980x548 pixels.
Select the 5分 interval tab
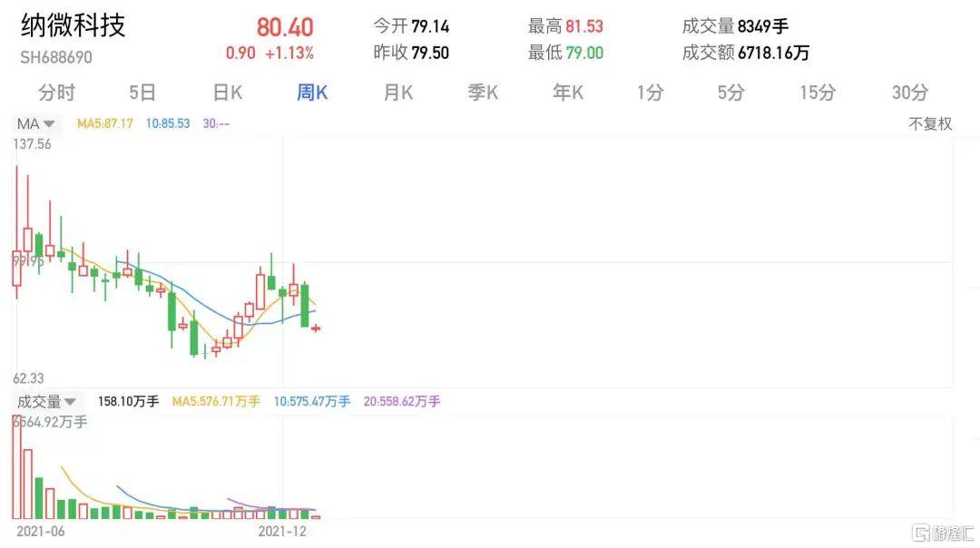pos(730,93)
